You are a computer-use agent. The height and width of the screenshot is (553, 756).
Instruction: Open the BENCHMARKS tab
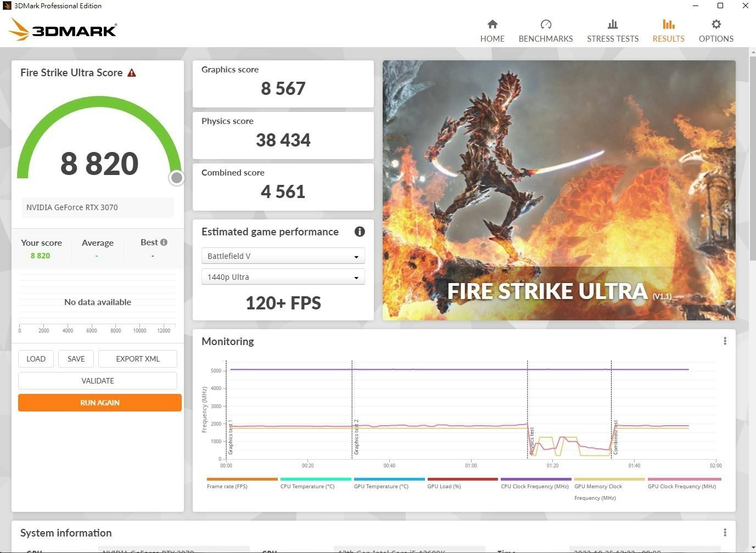click(546, 31)
